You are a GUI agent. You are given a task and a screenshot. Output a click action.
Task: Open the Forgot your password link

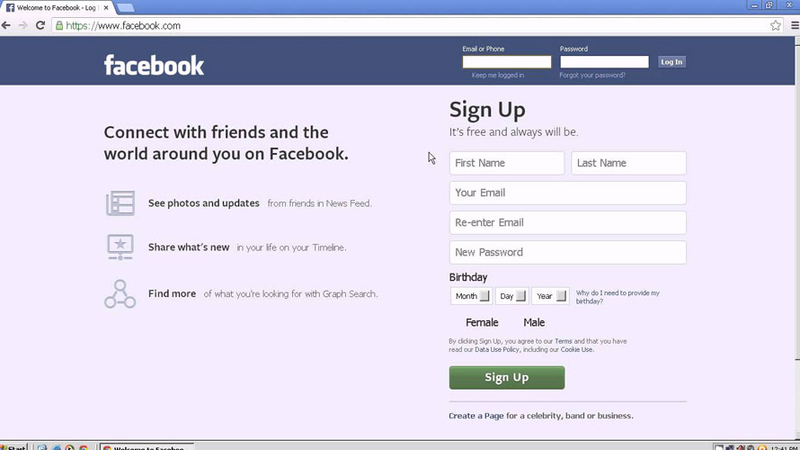pyautogui.click(x=592, y=75)
